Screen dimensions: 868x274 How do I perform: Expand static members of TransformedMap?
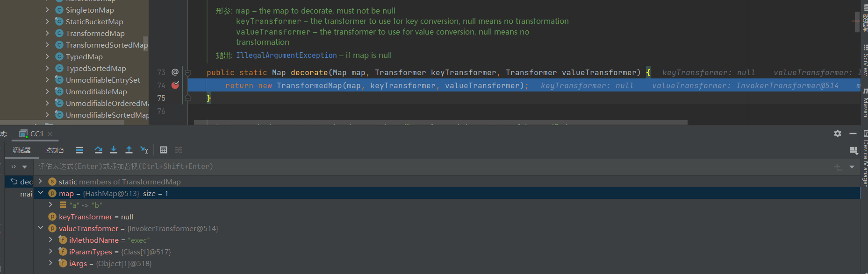click(x=41, y=182)
